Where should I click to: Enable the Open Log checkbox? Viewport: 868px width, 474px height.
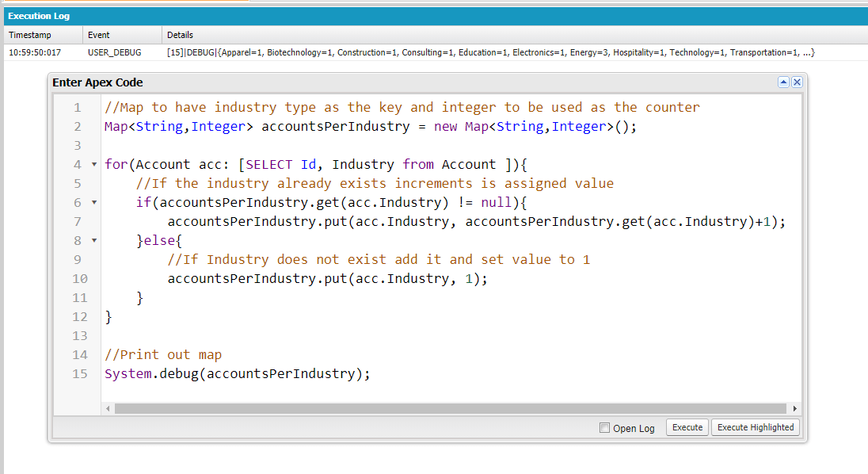tap(603, 427)
